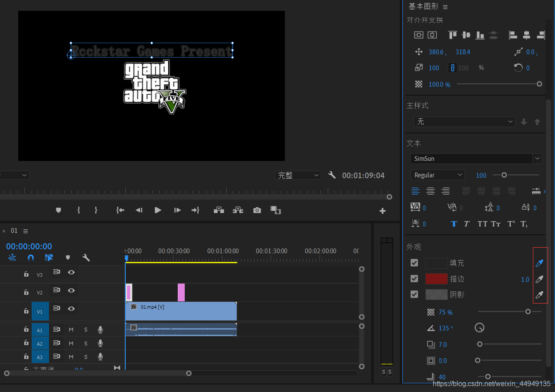This screenshot has height=392, width=555.
Task: Select the V1 track target
Action: tap(40, 311)
